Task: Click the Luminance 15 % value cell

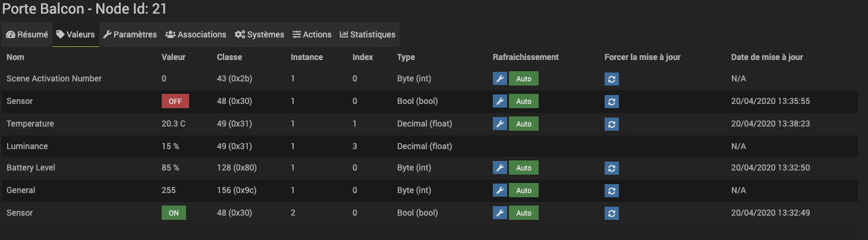Action: click(x=171, y=146)
